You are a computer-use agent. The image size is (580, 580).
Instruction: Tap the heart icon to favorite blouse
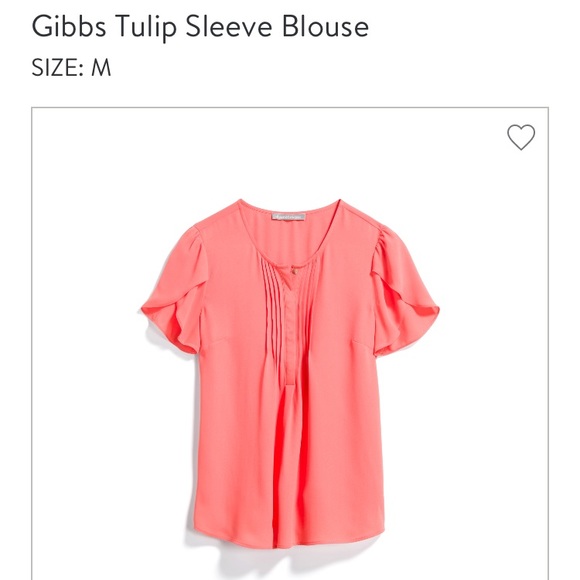point(521,137)
